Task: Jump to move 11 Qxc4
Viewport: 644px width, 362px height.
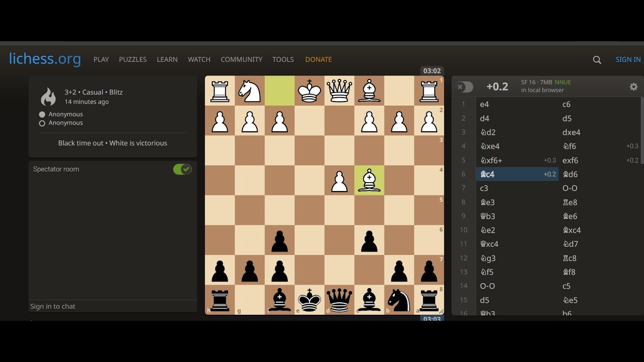Action: tap(517, 244)
